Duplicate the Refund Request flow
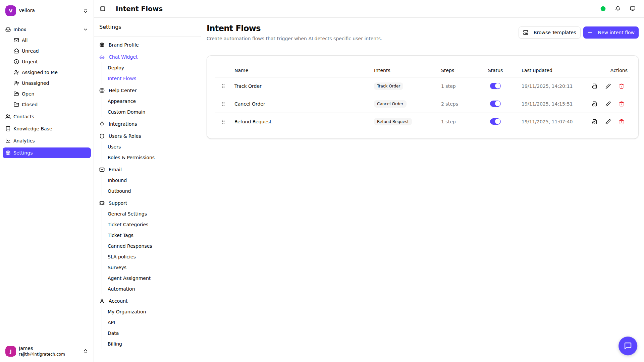The height and width of the screenshot is (362, 644). (594, 122)
